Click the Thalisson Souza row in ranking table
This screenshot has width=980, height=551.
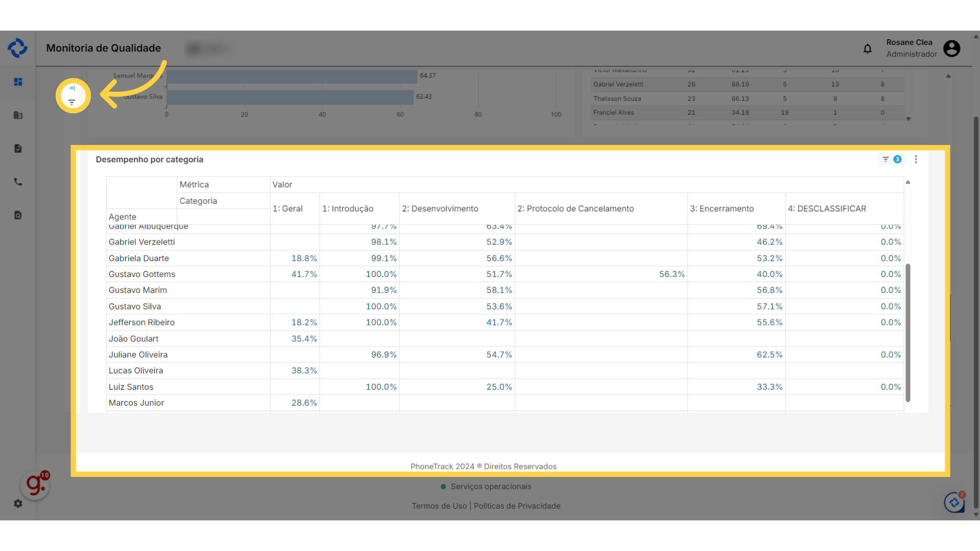pyautogui.click(x=747, y=98)
